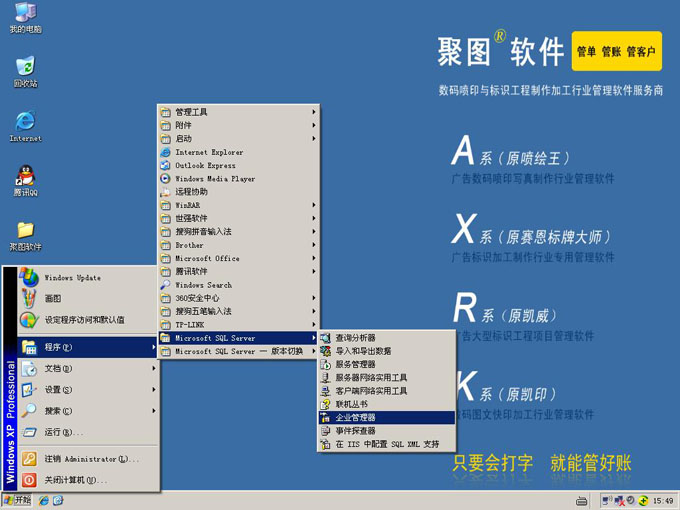The height and width of the screenshot is (510, 680).
Task: Expand the Microsoft Office submenu arrow
Action: tap(314, 258)
